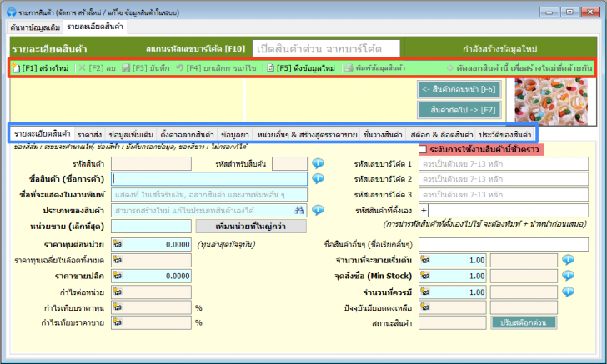Viewport: 607px width, 364px height.
Task: Click the หน่วยขาย (เล็กที่สุด) input field
Action: click(151, 227)
